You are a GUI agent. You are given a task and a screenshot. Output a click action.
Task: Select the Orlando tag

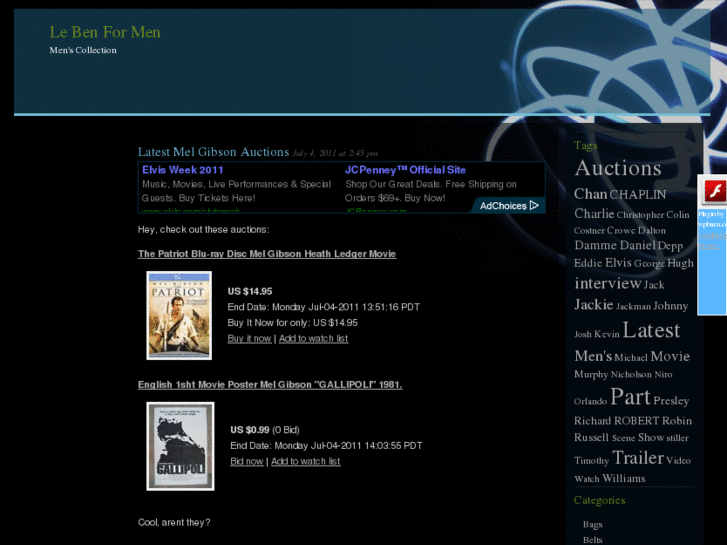pos(590,402)
